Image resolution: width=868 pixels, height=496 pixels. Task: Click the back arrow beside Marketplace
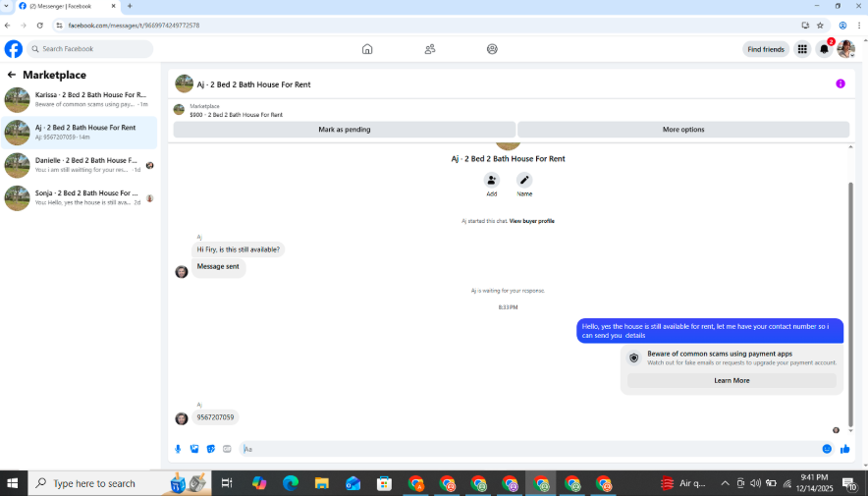12,75
